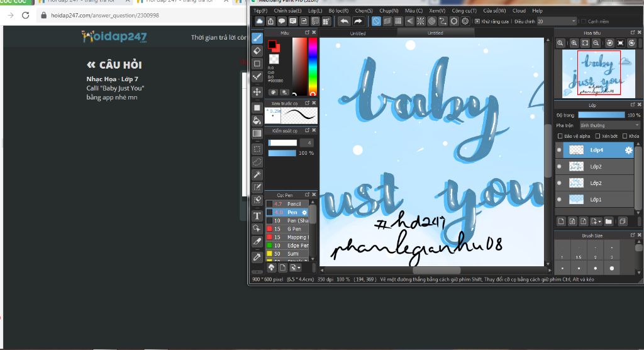Enable the Cạnh mềm checkbox
The width and height of the screenshot is (644, 350).
click(584, 21)
